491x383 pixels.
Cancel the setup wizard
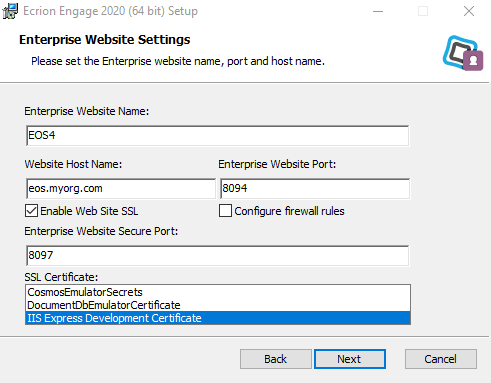(441, 359)
